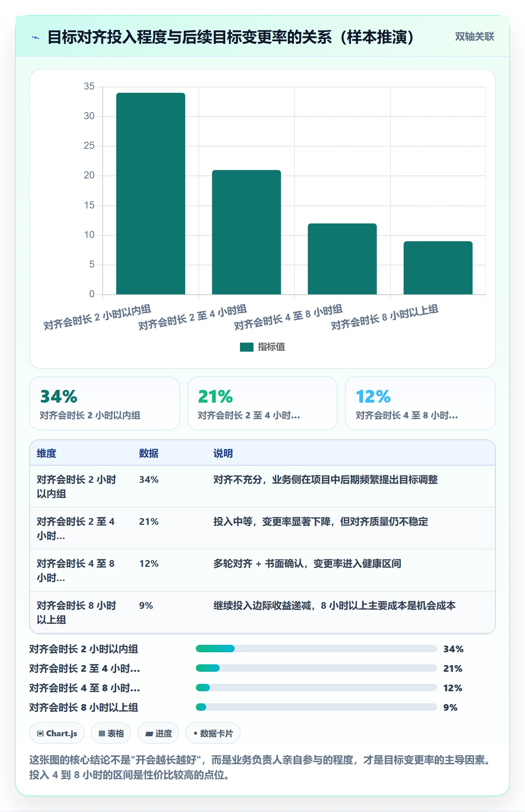Screen dimensions: 525x812
Task: Click the bar for 对齐会时长 2 至 4 小时组
Action: click(246, 232)
